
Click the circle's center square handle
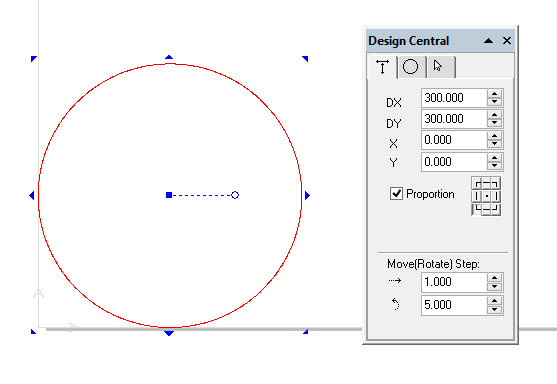(169, 195)
